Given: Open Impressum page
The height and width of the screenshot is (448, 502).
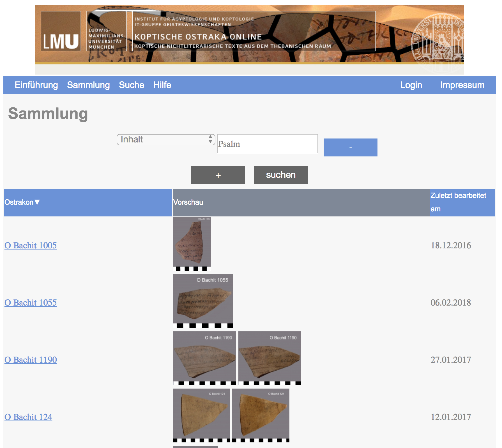Looking at the screenshot, I should click(x=462, y=85).
